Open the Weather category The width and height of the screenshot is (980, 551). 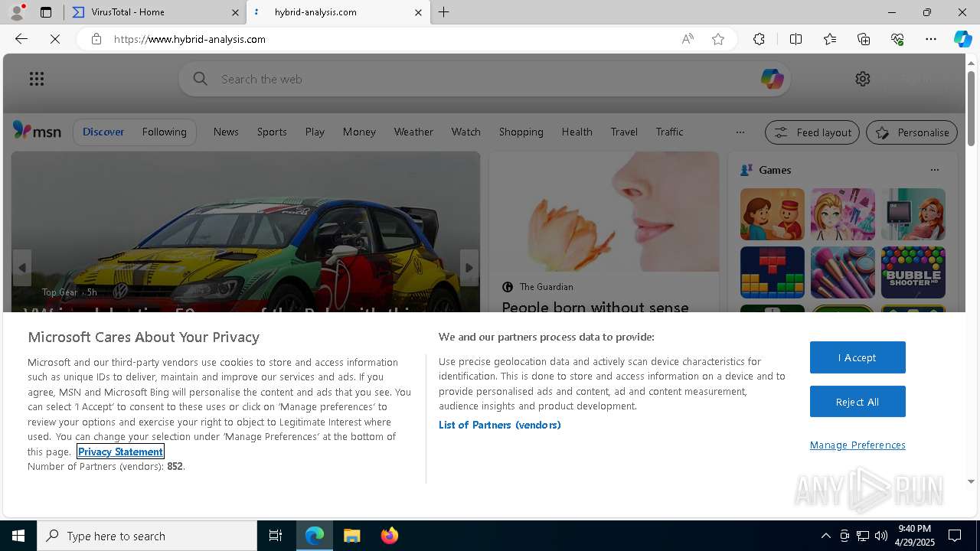(x=413, y=132)
